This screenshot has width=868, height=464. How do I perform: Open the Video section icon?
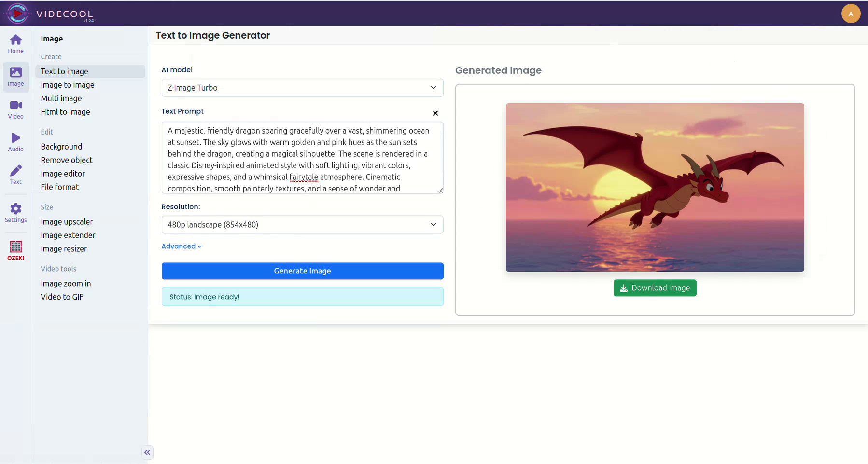tap(15, 109)
